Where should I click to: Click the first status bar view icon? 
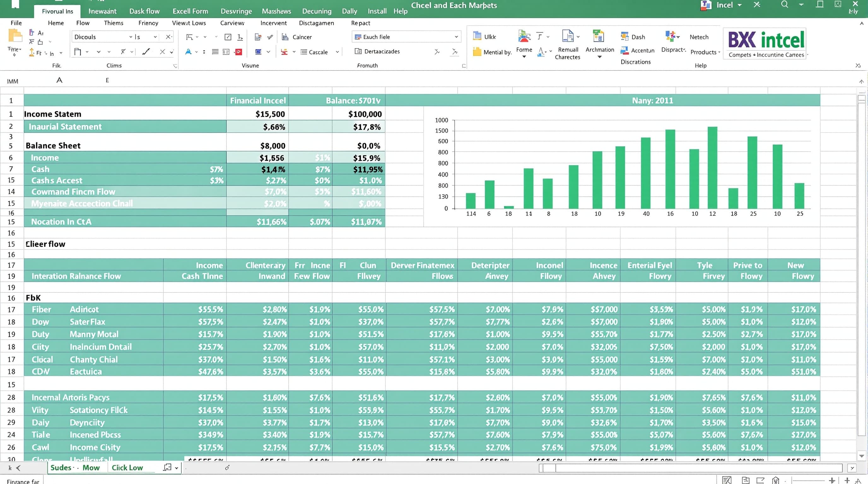click(727, 480)
